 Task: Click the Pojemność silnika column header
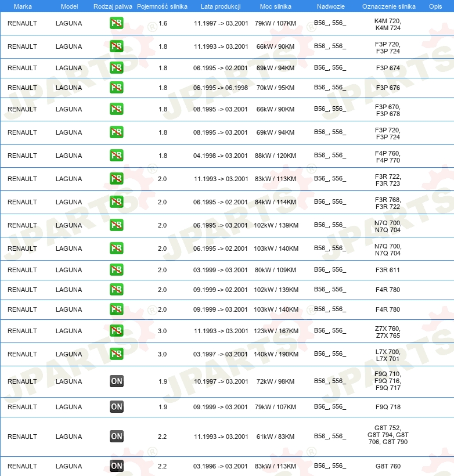coord(162,6)
